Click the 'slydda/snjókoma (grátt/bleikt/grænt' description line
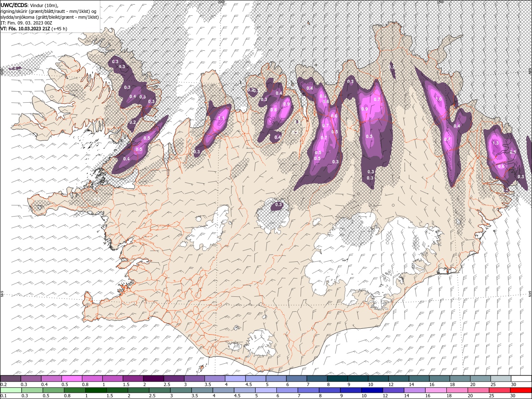This screenshot has width=532, height=399. 50,17
